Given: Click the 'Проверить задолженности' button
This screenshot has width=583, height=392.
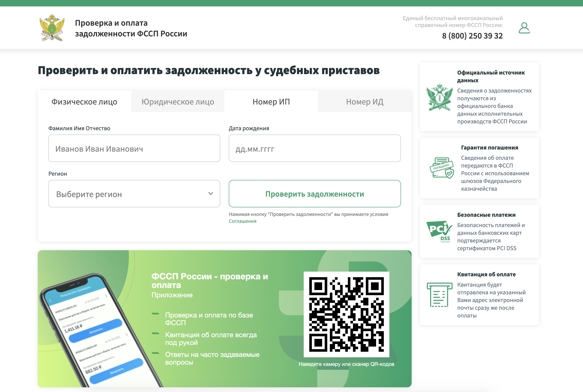Looking at the screenshot, I should tap(315, 194).
